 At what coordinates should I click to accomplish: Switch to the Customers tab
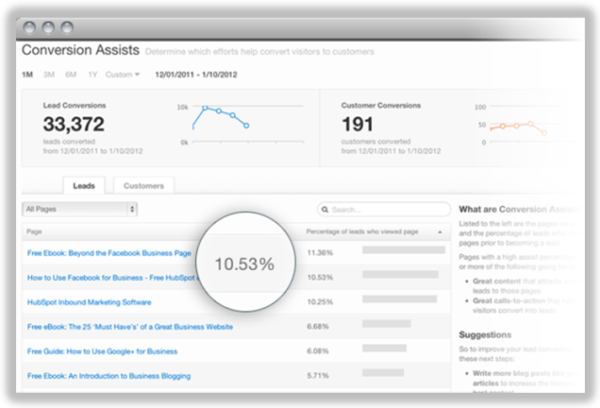click(x=143, y=186)
